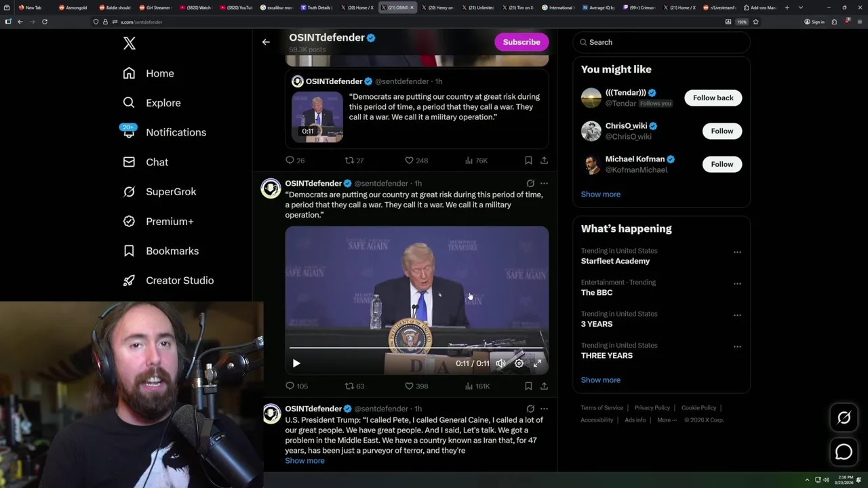Image resolution: width=868 pixels, height=488 pixels.
Task: Reply to the post with 105 comments
Action: tap(296, 386)
